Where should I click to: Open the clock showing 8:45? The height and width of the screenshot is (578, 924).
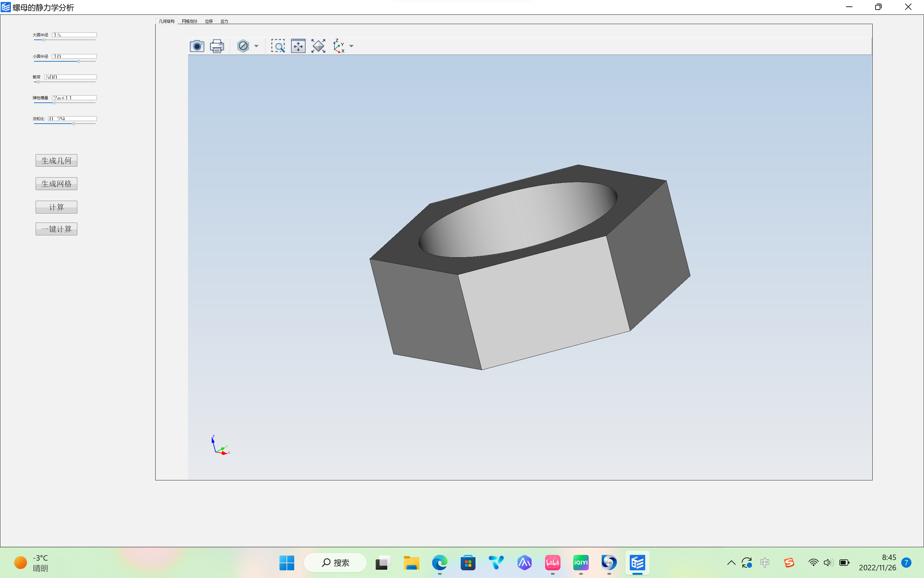[x=877, y=562]
